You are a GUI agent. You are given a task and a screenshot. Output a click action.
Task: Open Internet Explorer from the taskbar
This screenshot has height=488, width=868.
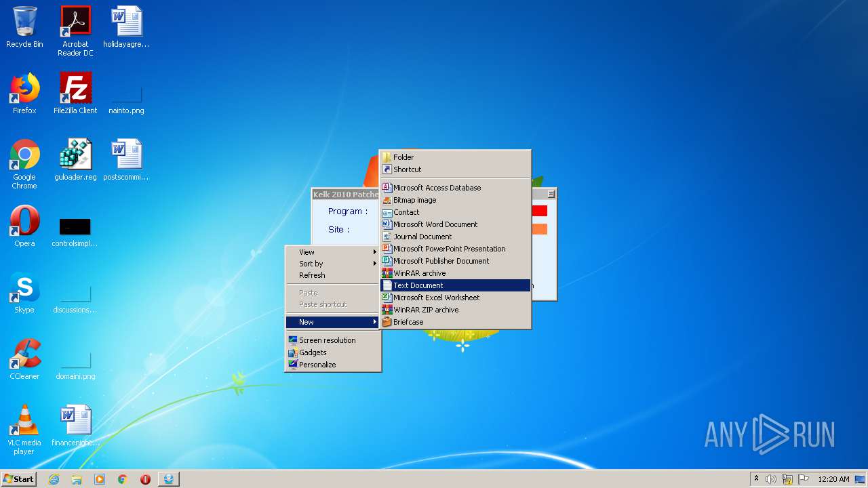point(54,479)
